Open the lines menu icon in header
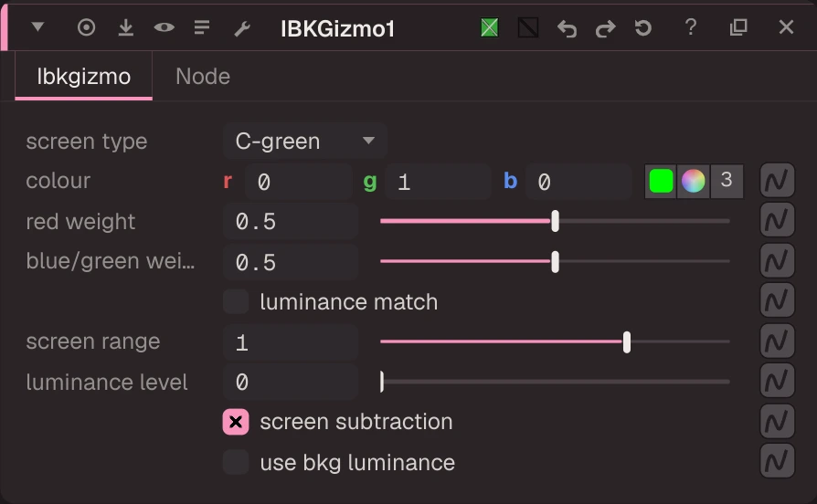 click(x=202, y=27)
